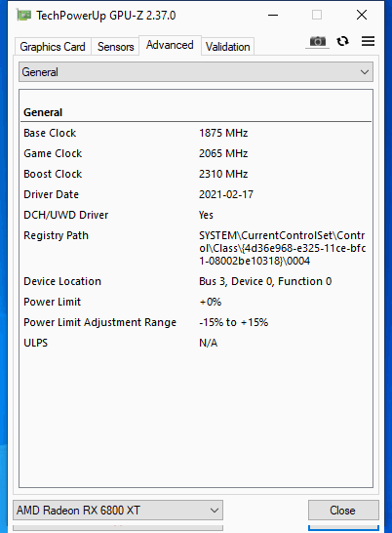Select the Power Limit label
This screenshot has height=533, width=392.
tap(53, 302)
